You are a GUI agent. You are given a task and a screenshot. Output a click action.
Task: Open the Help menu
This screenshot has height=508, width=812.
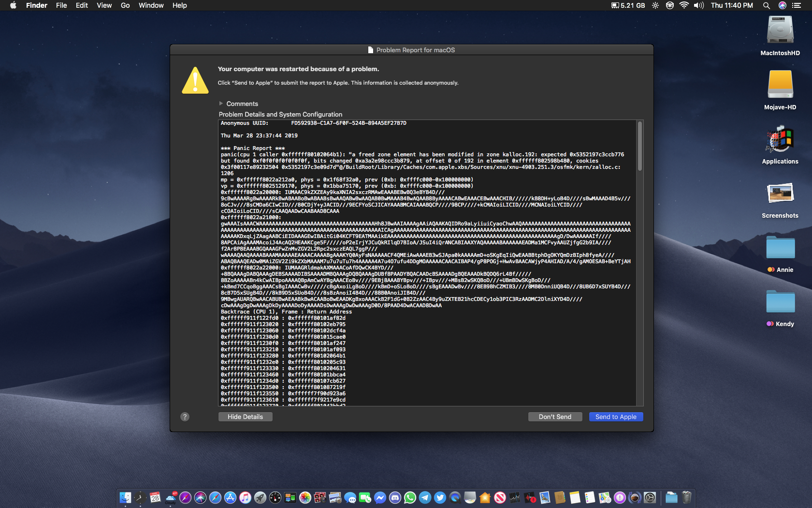(179, 5)
